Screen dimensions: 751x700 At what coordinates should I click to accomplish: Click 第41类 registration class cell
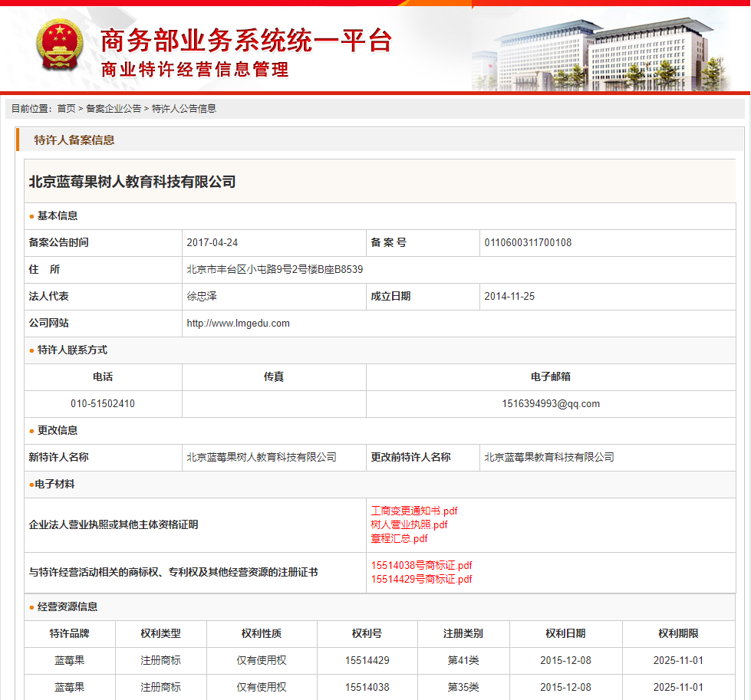click(x=463, y=660)
